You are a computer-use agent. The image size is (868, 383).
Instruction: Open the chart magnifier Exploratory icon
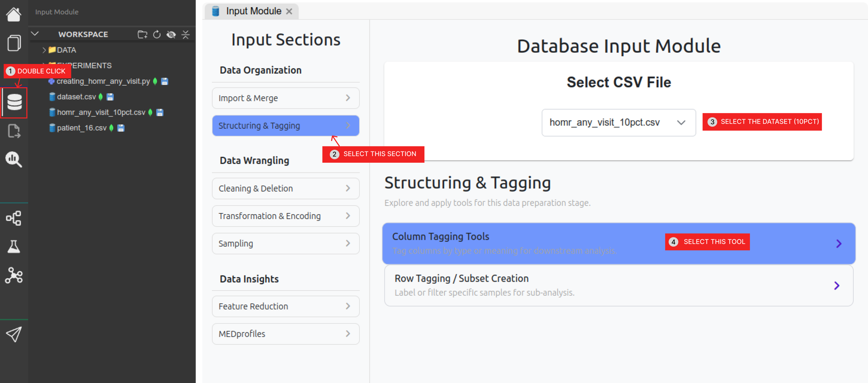click(x=14, y=159)
